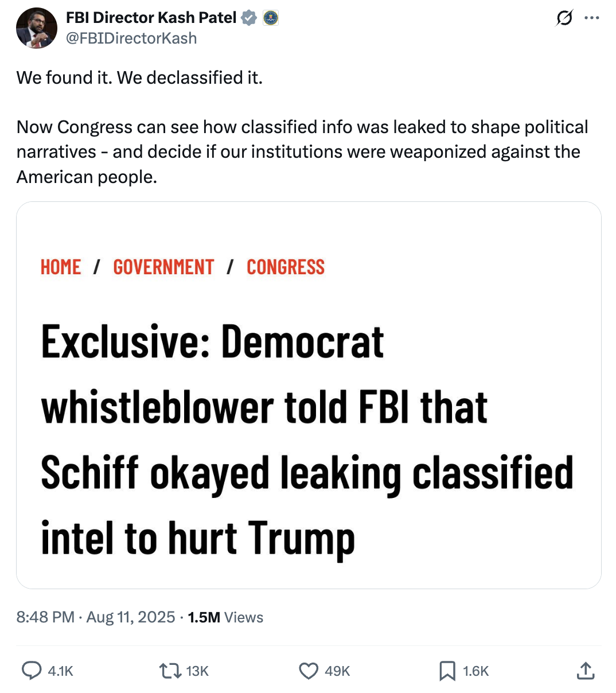The image size is (616, 693).
Task: Repost this tweet via retweet icon
Action: [170, 671]
